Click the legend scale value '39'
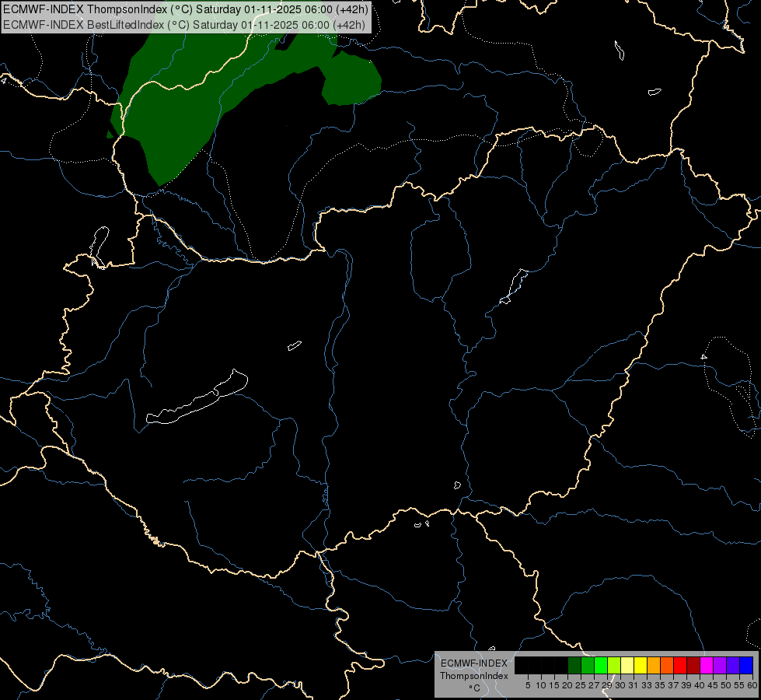This screenshot has height=700, width=761. click(x=686, y=685)
